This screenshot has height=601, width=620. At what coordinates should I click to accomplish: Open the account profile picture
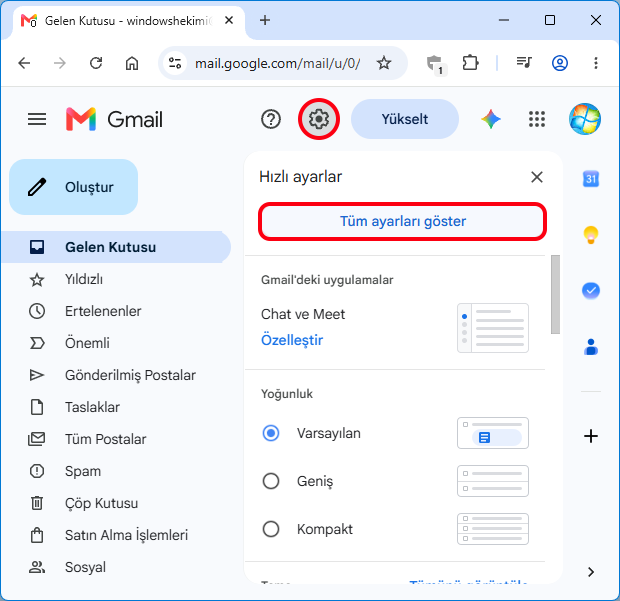(x=584, y=119)
